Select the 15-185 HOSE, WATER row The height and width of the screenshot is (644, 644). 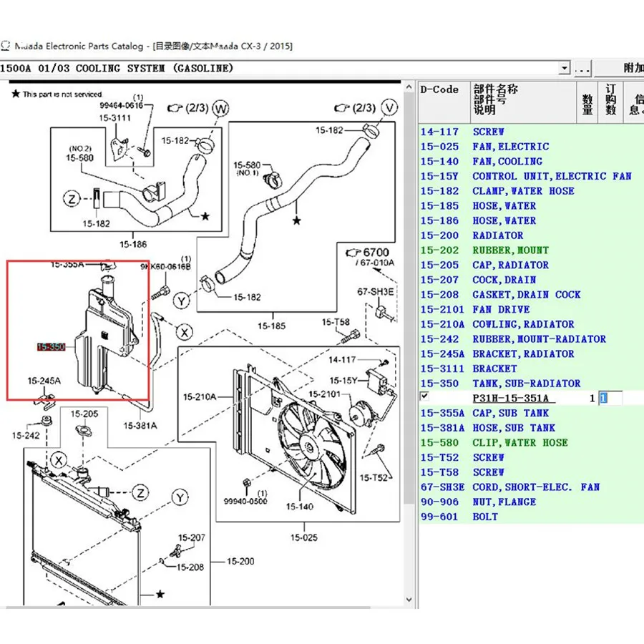pos(531,206)
